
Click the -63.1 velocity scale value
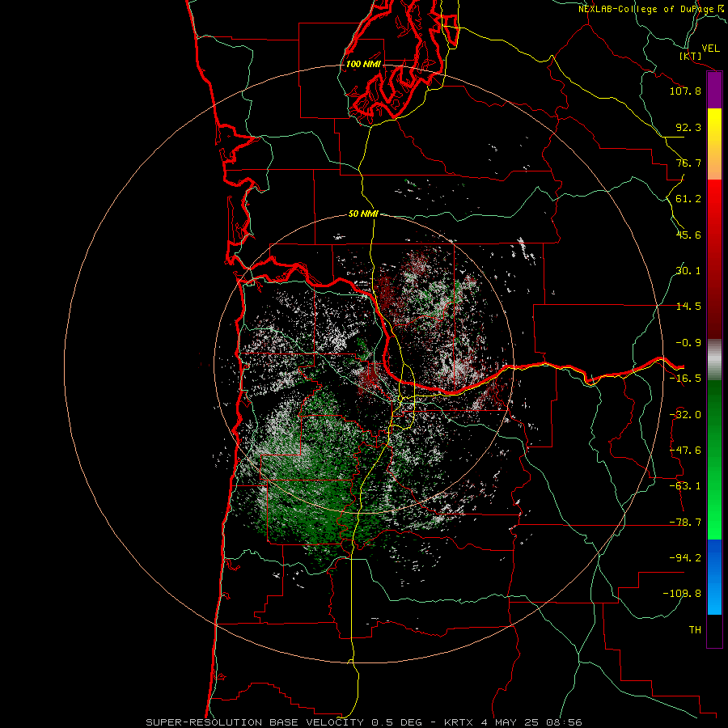[685, 486]
